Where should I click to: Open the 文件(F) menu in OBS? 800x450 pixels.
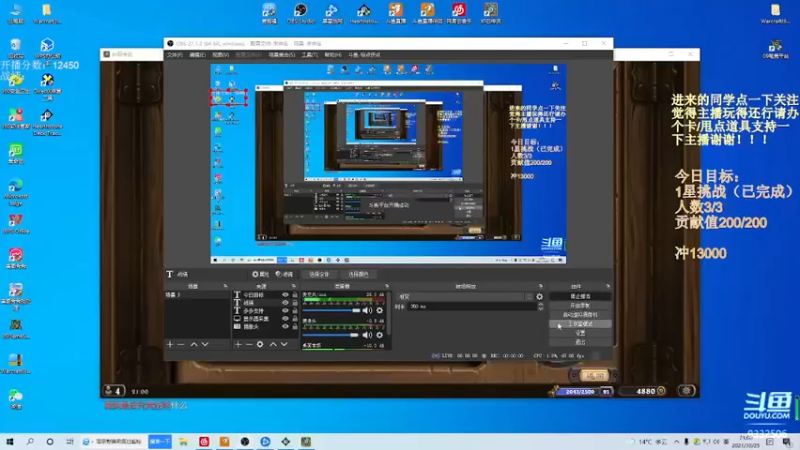[x=174, y=55]
